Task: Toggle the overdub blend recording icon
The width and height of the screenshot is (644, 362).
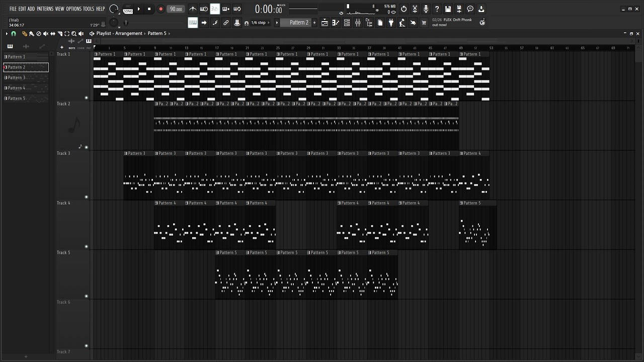Action: tap(226, 9)
